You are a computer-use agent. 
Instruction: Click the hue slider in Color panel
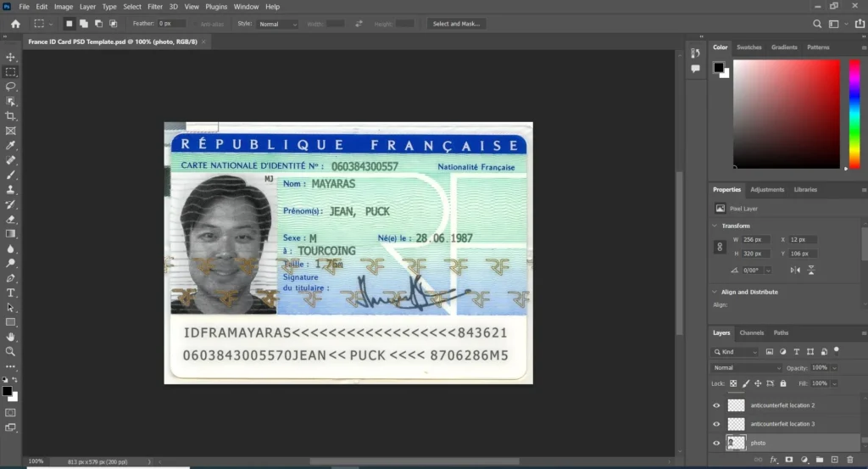(x=854, y=114)
